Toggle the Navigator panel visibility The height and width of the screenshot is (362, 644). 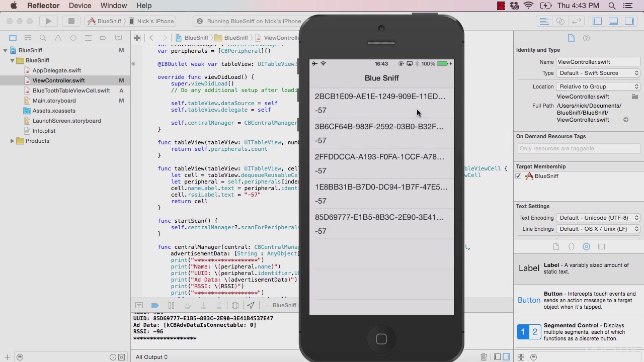[x=597, y=21]
